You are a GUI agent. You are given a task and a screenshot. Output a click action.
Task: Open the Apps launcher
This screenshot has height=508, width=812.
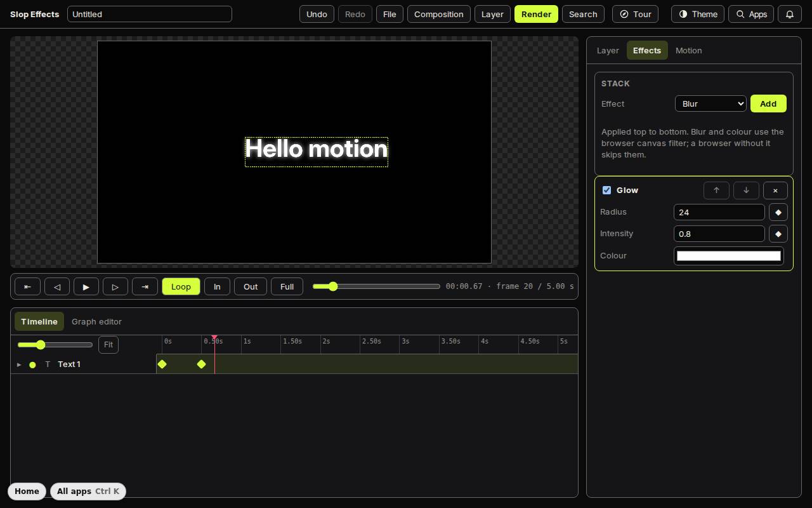(x=751, y=14)
